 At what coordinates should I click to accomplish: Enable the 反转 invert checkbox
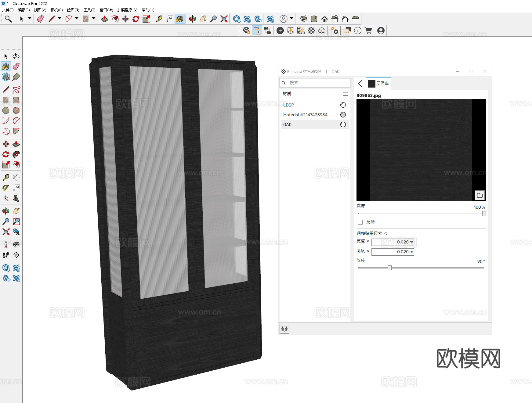pyautogui.click(x=360, y=222)
